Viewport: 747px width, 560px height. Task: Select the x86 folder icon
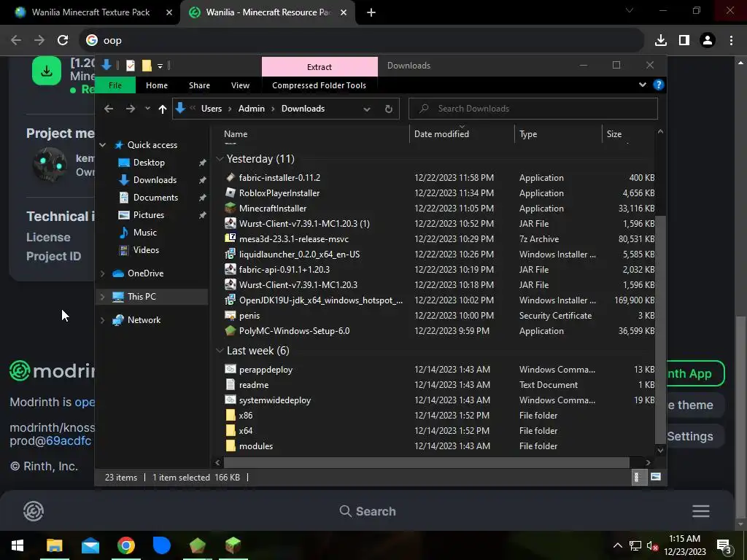231,415
